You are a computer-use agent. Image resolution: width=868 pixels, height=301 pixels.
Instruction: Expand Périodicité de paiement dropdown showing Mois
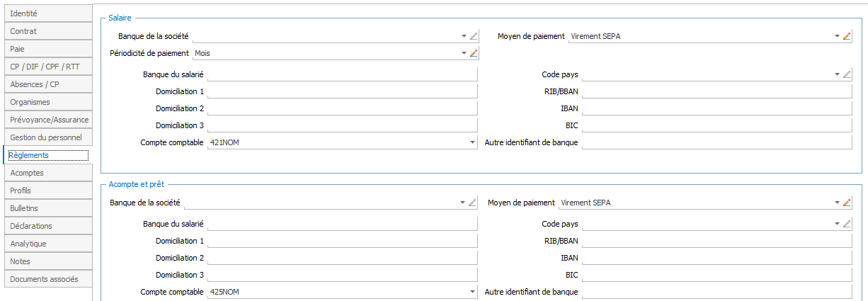click(464, 53)
